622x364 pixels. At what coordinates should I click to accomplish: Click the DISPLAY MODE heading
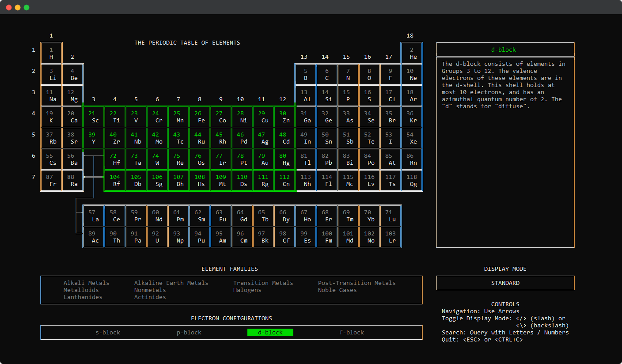[505, 269]
